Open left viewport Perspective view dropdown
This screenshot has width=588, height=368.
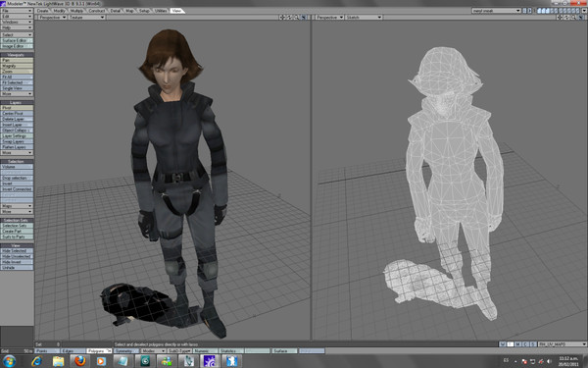pos(52,18)
